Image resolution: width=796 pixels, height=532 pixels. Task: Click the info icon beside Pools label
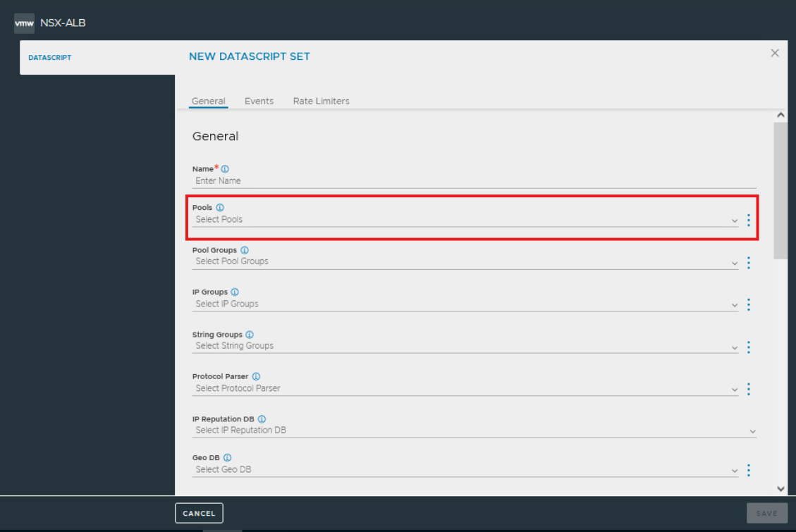pyautogui.click(x=220, y=208)
